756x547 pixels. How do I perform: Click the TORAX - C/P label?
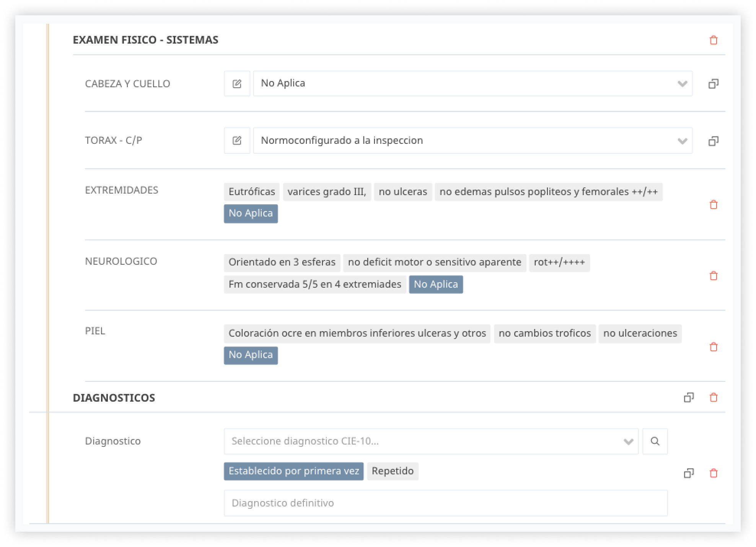tap(113, 140)
